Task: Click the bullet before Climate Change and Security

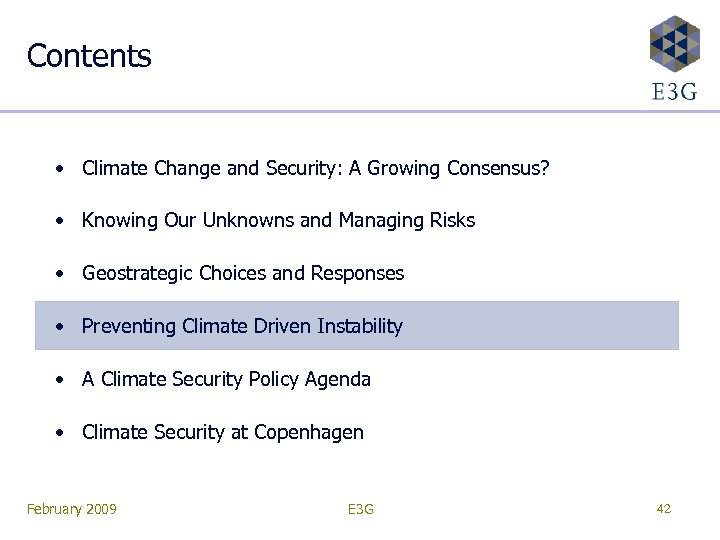Action: (62, 167)
